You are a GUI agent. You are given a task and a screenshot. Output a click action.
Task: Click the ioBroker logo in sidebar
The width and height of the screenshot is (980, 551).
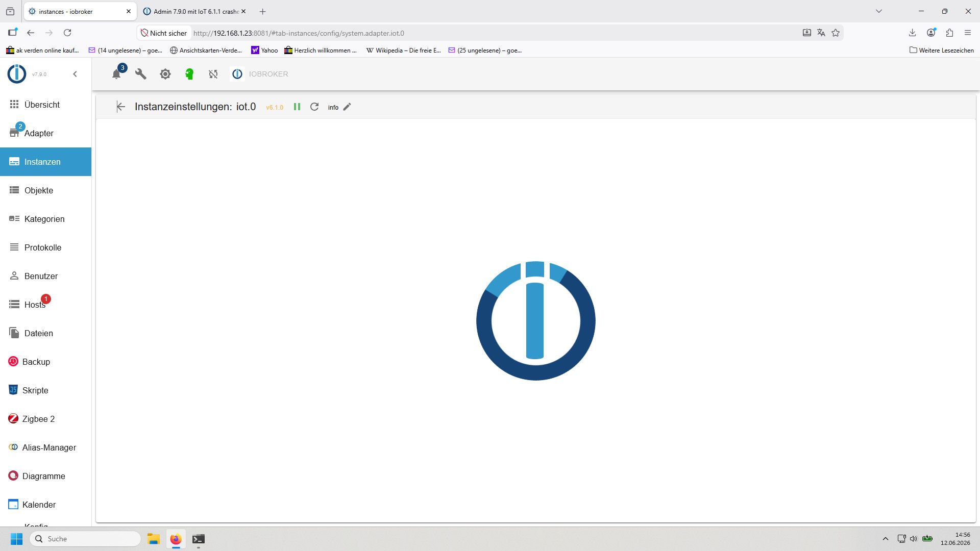click(17, 74)
